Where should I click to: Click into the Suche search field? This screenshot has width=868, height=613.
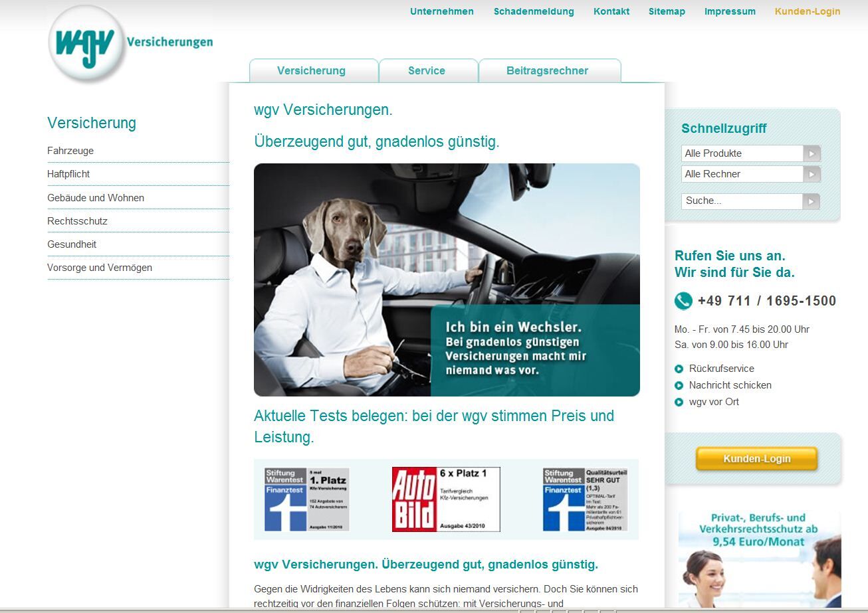pos(741,201)
